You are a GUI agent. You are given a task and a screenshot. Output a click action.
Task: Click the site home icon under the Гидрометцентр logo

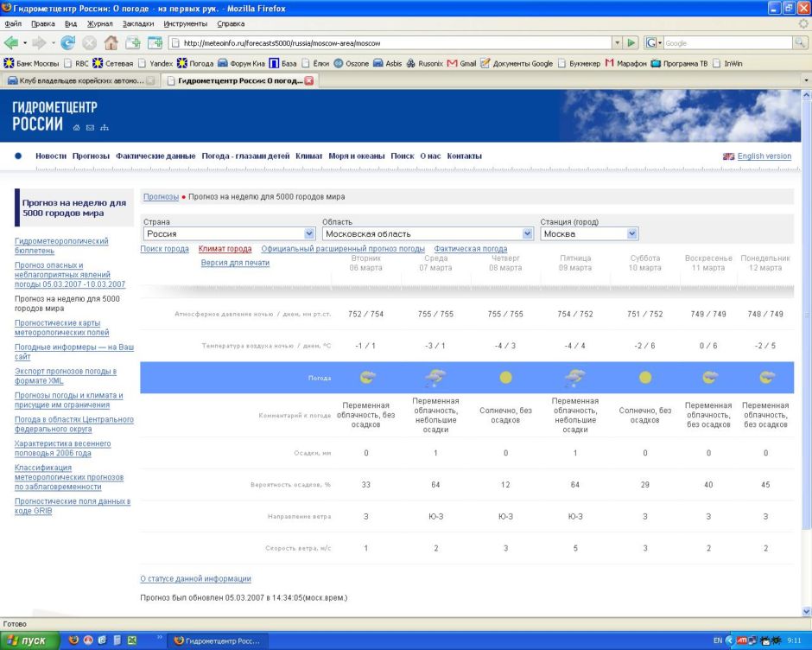[x=78, y=128]
